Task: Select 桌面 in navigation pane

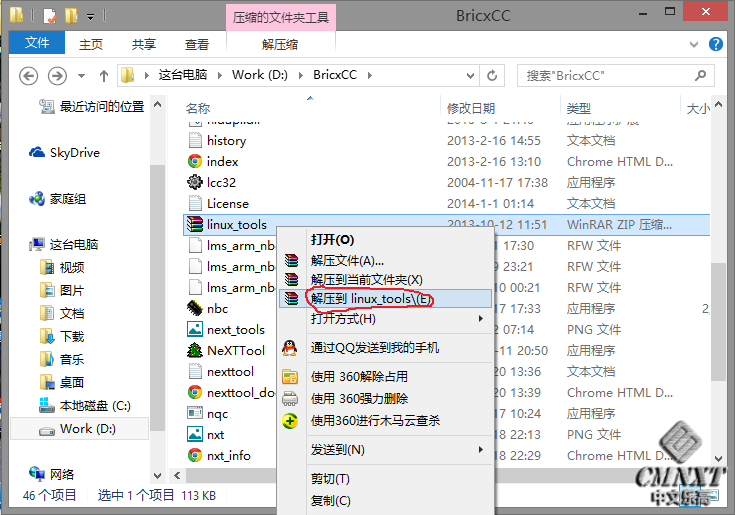Action: [x=62, y=382]
